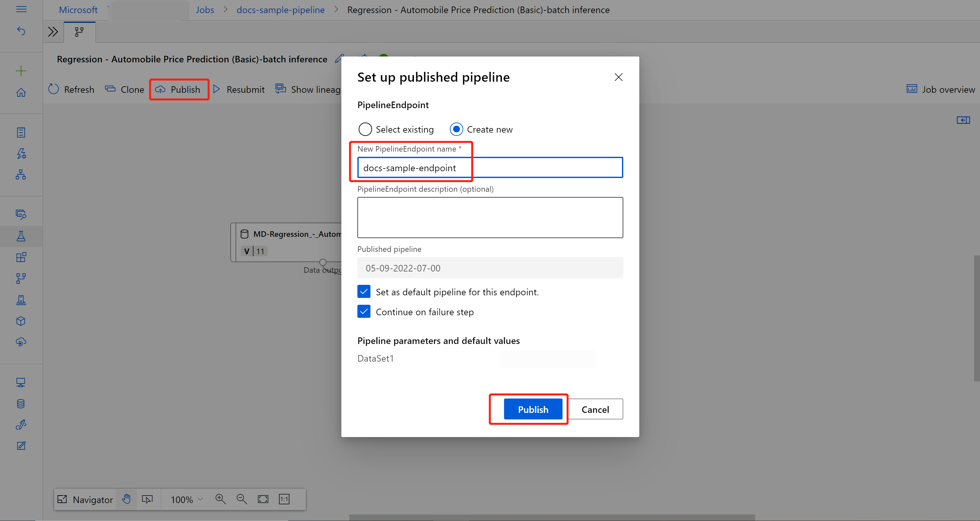Click the hamburger menu icon
Viewport: 980px width, 521px height.
[21, 9]
